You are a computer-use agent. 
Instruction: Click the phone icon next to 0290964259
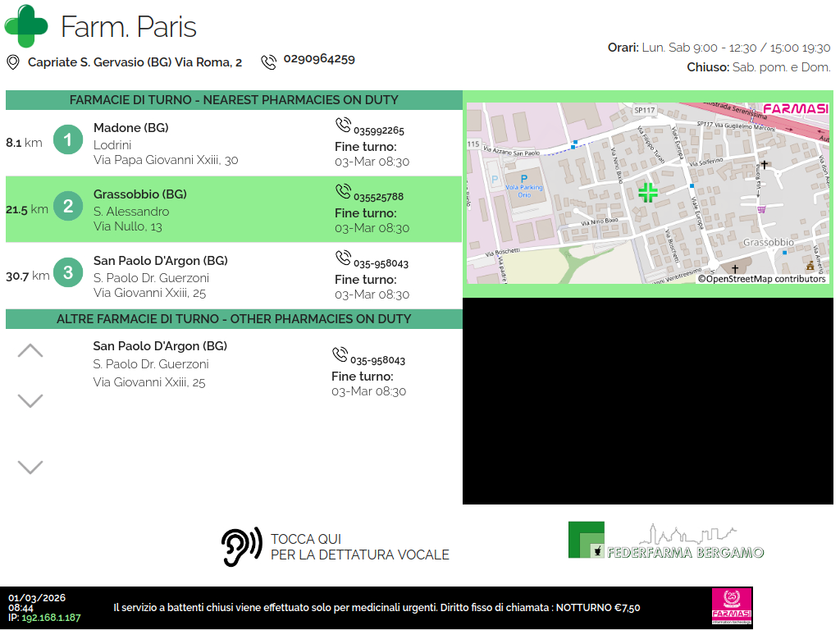[x=268, y=62]
